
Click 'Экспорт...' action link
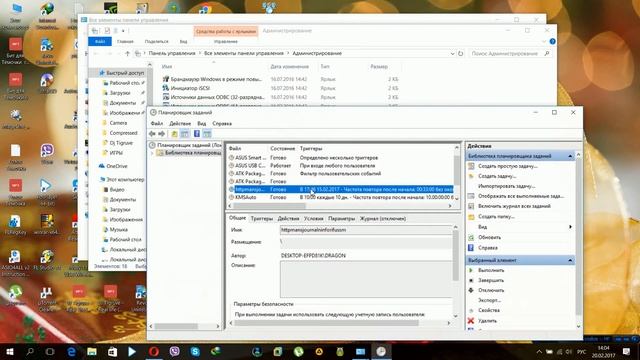coord(489,300)
